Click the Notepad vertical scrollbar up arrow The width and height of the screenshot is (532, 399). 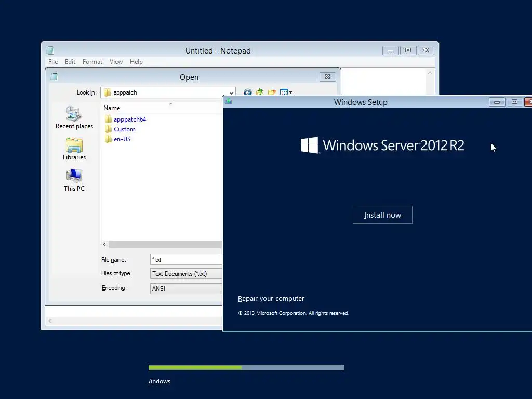430,73
